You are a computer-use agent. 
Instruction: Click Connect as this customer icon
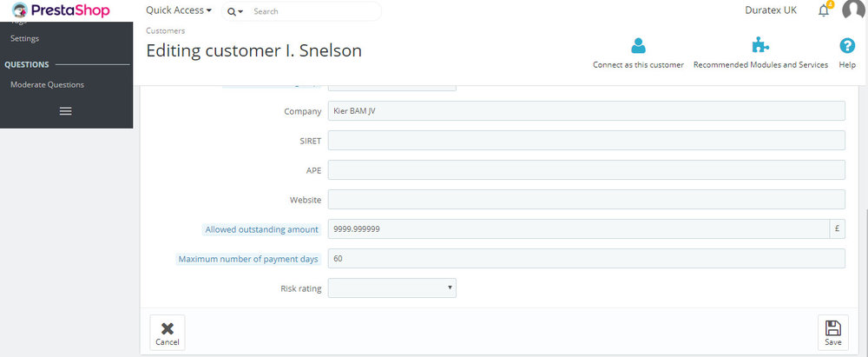point(638,45)
